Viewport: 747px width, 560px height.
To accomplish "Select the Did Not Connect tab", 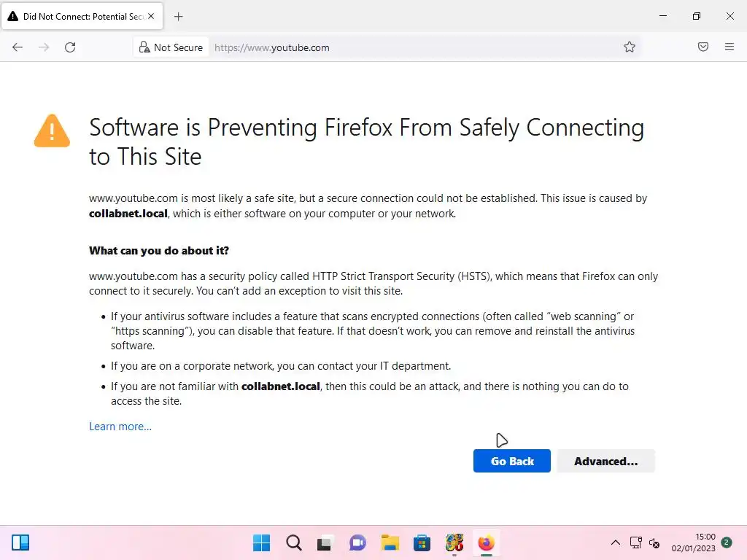I will (82, 17).
